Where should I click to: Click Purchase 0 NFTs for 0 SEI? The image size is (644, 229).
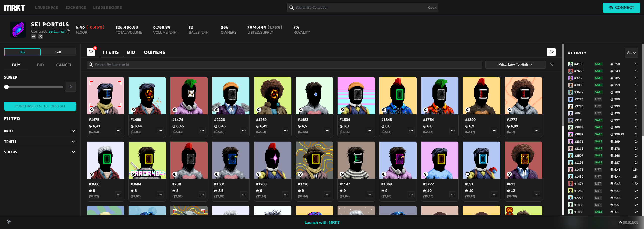(x=40, y=106)
